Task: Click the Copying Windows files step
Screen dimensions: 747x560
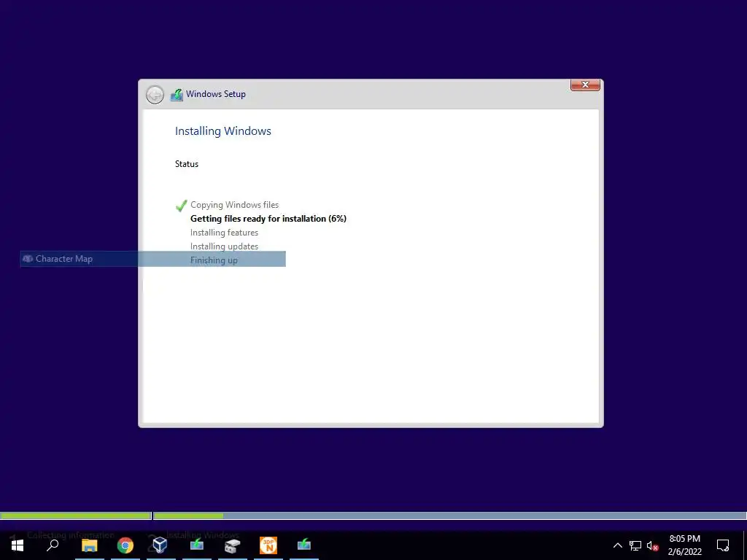Action: point(234,205)
